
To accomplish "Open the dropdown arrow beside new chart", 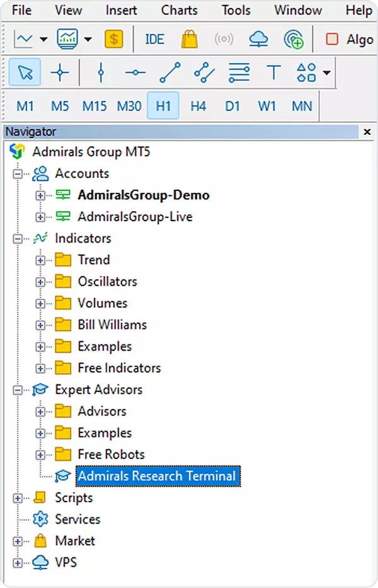I will click(x=44, y=39).
